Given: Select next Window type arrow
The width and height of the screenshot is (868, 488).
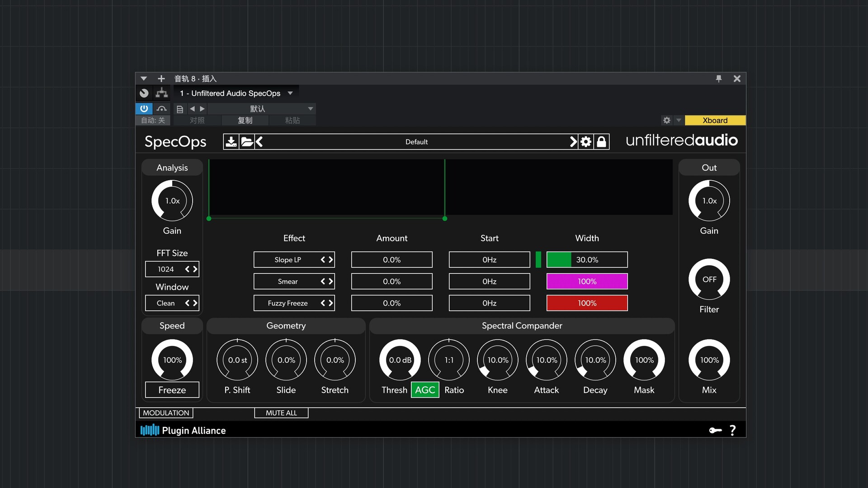Looking at the screenshot, I should [195, 303].
